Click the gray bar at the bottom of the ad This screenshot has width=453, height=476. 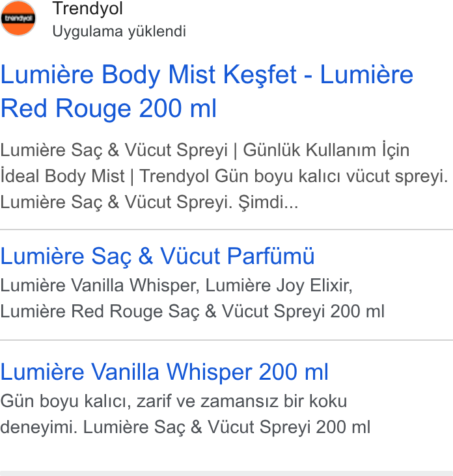(x=226, y=473)
